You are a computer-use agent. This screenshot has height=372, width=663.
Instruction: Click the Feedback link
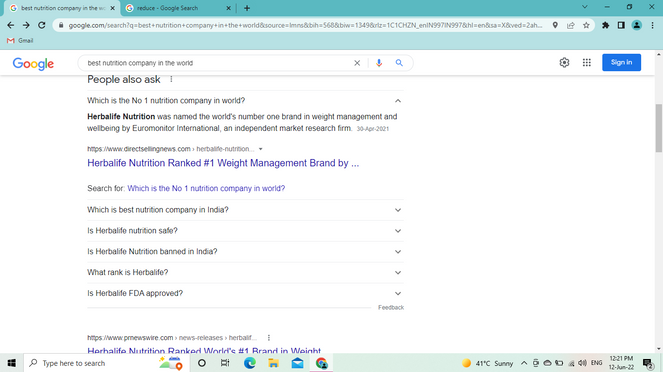[x=391, y=307]
